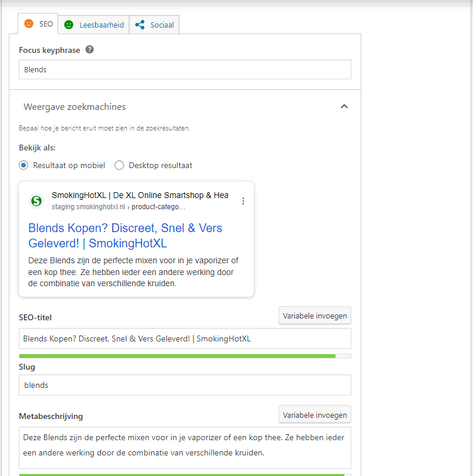Click the Slug label
Viewport: 473px width, 476px height.
(x=27, y=367)
